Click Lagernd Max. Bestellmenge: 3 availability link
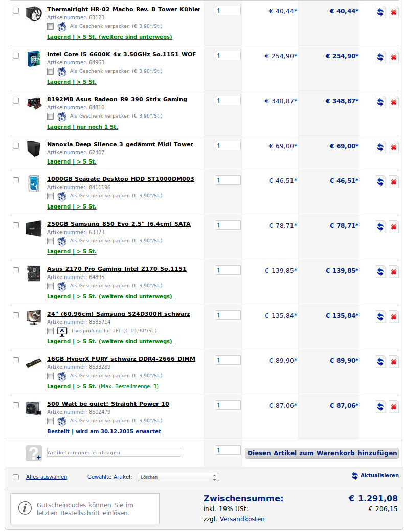 click(103, 386)
